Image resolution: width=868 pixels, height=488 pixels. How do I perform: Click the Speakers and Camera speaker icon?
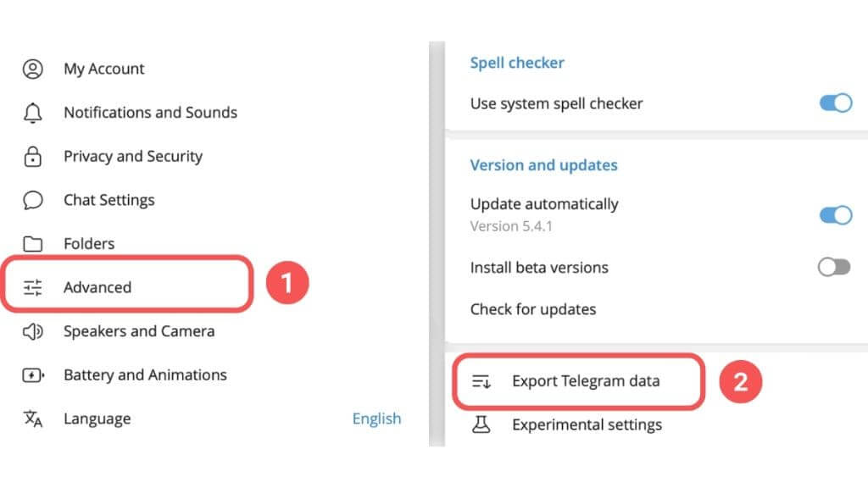(x=33, y=331)
